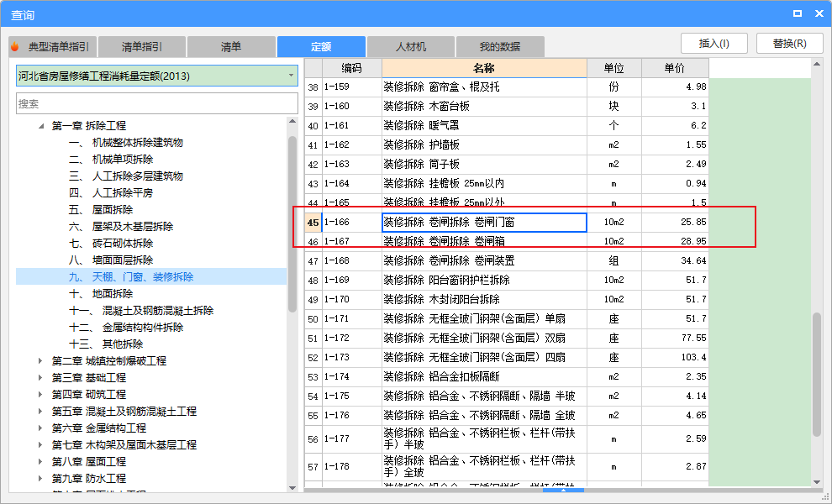Click row number 45 header
The width and height of the screenshot is (832, 504).
point(313,223)
